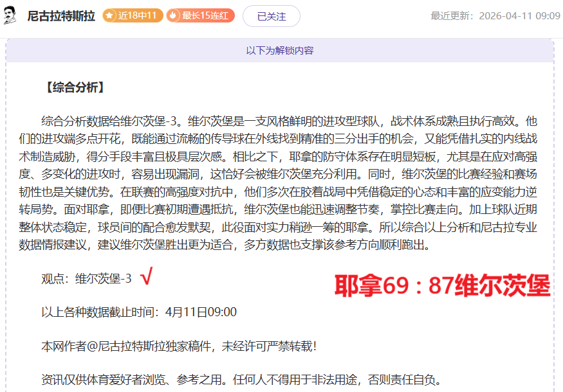Screen dimensions: 563x392
Task: Click the author avatar portrait
Action: click(x=10, y=15)
